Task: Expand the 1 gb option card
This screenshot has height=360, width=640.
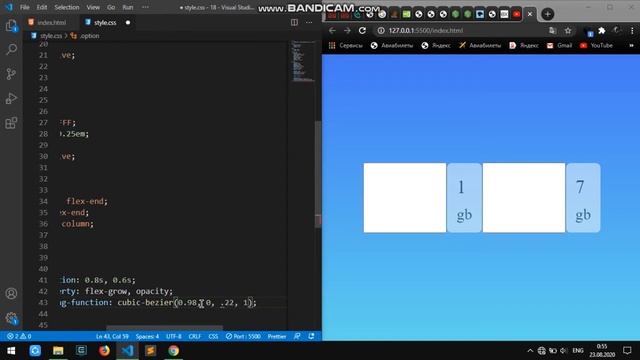Action: (x=464, y=198)
